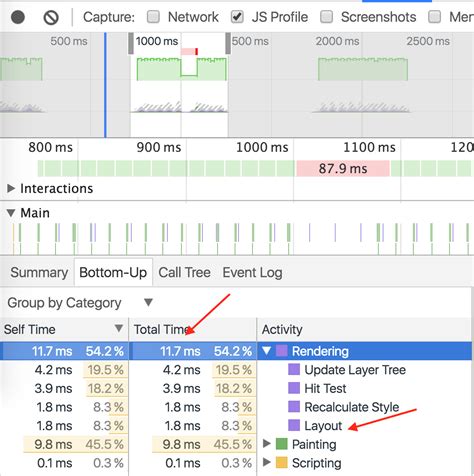Clear the recording with the clear icon
This screenshot has width=474, height=476.
click(51, 17)
